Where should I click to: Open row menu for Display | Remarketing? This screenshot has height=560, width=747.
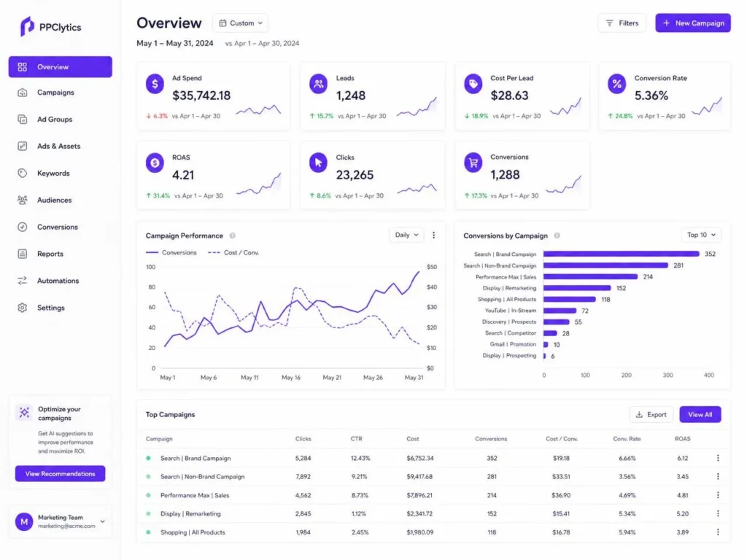pos(718,513)
